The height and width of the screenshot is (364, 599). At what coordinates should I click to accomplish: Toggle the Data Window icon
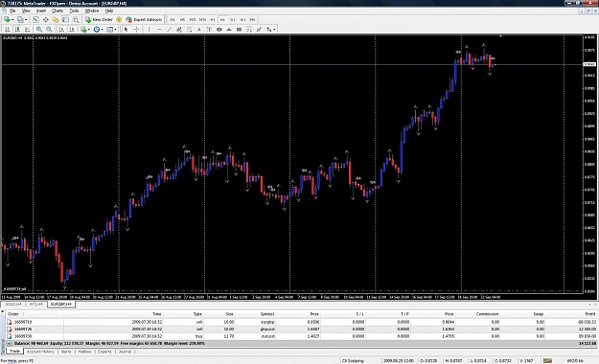pyautogui.click(x=45, y=19)
